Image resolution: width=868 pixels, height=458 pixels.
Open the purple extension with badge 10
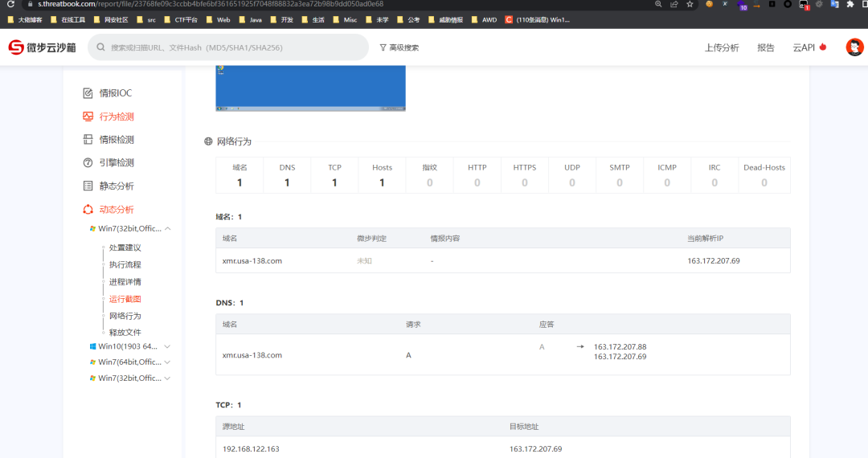(742, 5)
